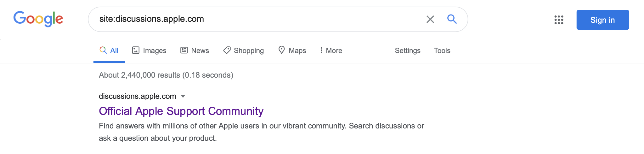This screenshot has height=154, width=644.
Task: Click the price tag icon beside Shopping
Action: 227,50
